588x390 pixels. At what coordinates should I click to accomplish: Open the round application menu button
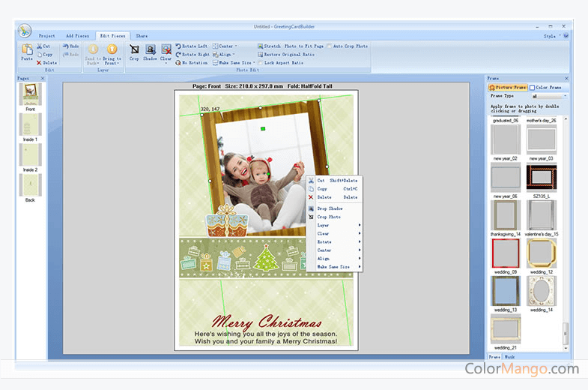pos(25,31)
